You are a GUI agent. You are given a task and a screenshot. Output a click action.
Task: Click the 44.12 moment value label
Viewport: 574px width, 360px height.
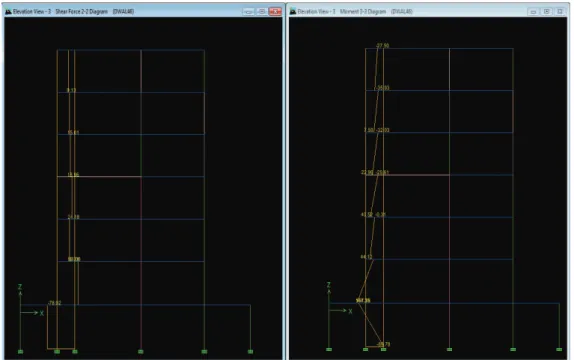366,257
